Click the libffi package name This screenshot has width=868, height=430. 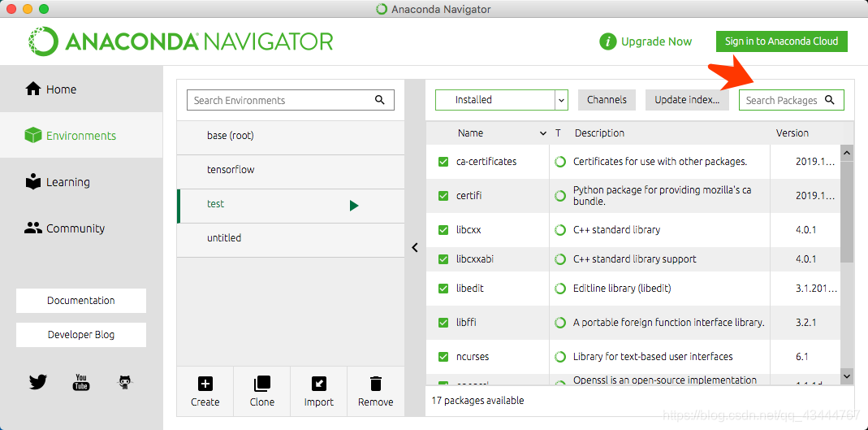466,323
